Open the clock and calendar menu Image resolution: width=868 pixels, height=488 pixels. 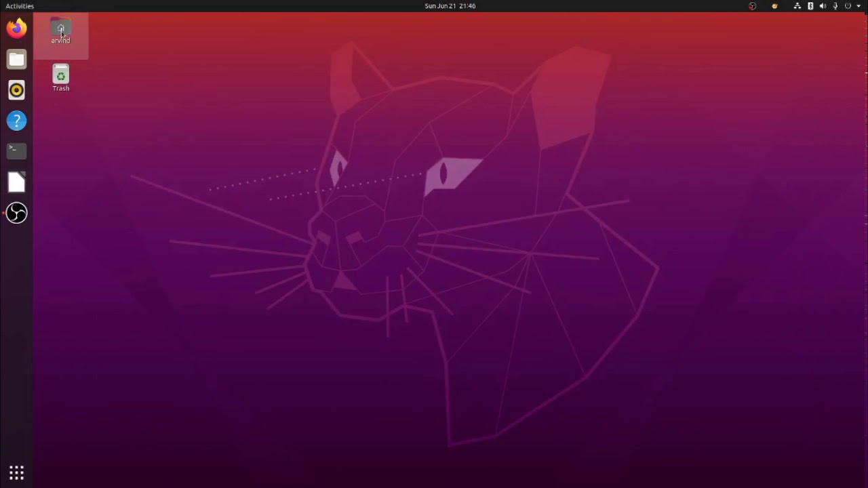450,6
